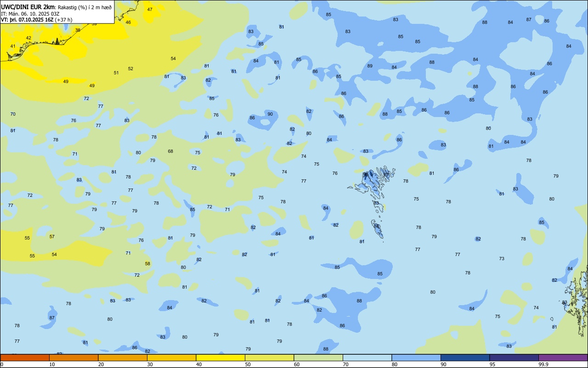588x368 pixels.
Task: Choose the 50–60 pale yellow legend swatch
Action: pyautogui.click(x=269, y=357)
